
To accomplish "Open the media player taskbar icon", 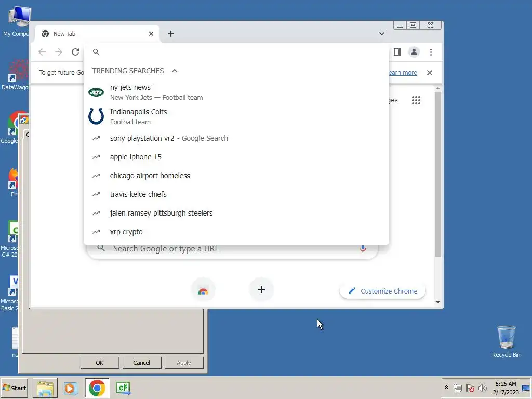I will (x=71, y=388).
